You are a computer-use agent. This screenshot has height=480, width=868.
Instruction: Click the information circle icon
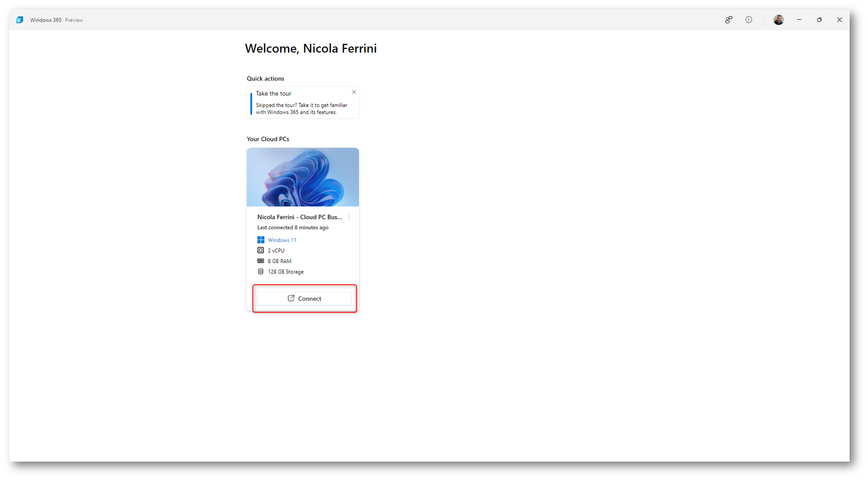749,20
